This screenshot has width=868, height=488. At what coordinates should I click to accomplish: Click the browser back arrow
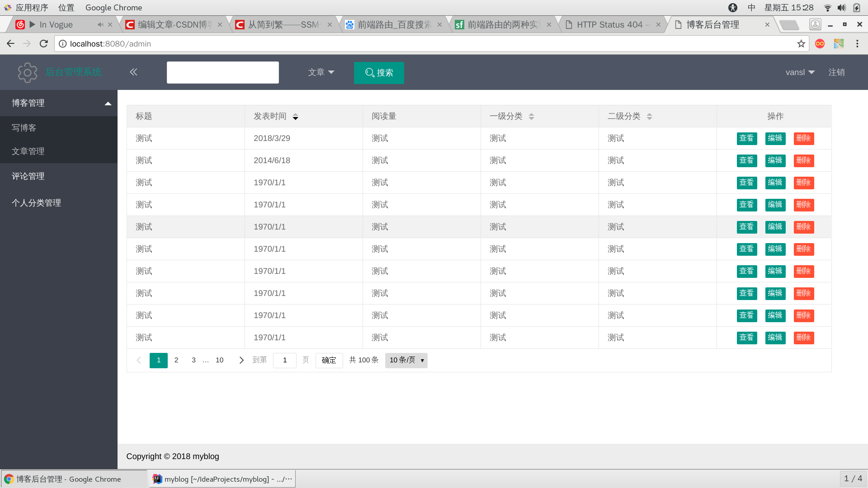pyautogui.click(x=10, y=43)
